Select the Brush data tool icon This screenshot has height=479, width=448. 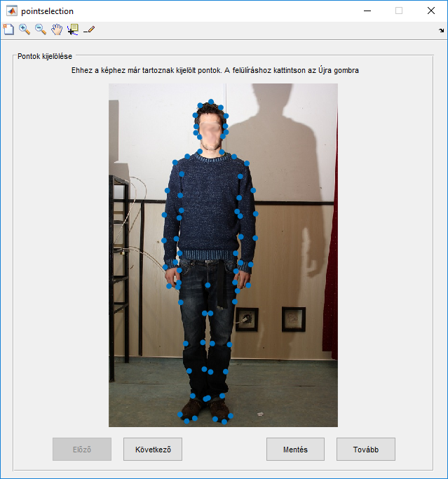pos(89,29)
